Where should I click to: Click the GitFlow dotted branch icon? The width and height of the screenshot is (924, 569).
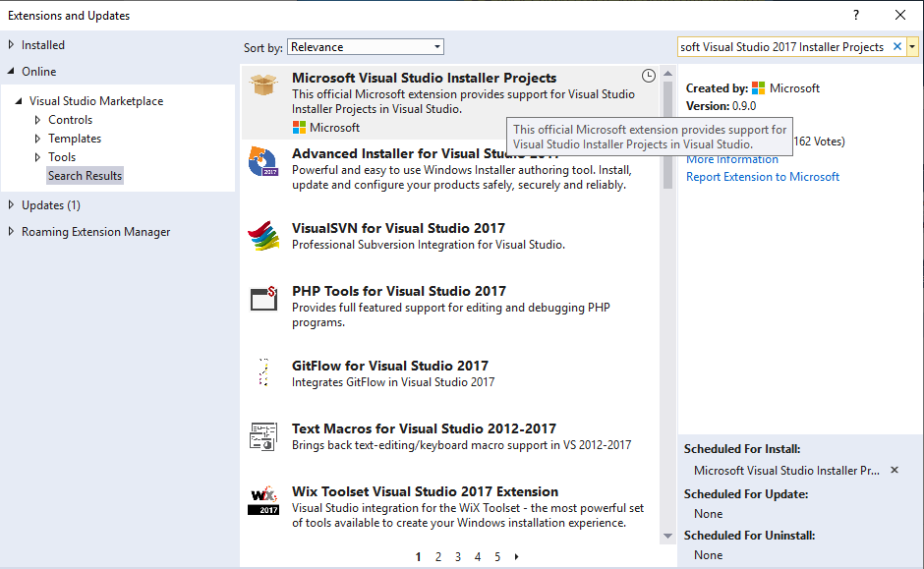(264, 372)
